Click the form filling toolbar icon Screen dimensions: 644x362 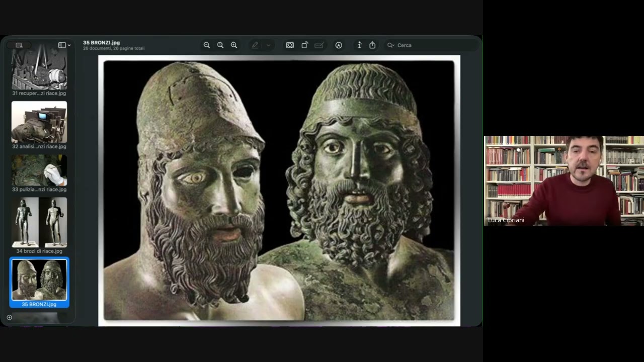pos(319,45)
